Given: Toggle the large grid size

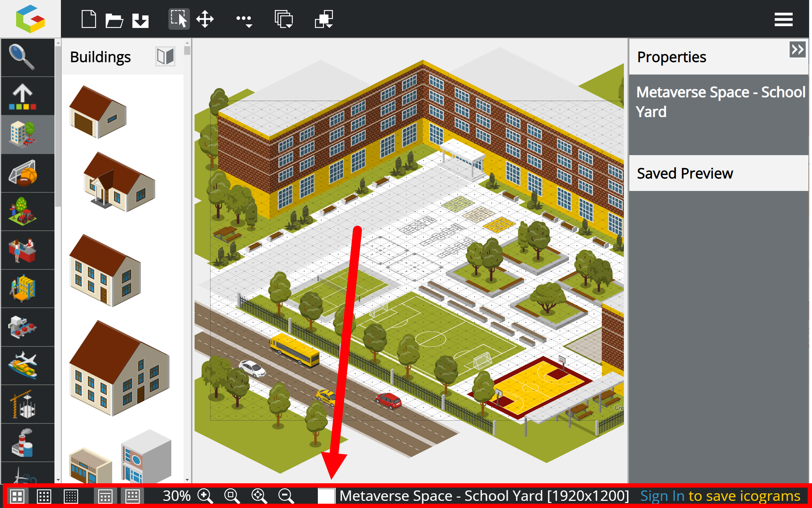Looking at the screenshot, I should pyautogui.click(x=17, y=496).
